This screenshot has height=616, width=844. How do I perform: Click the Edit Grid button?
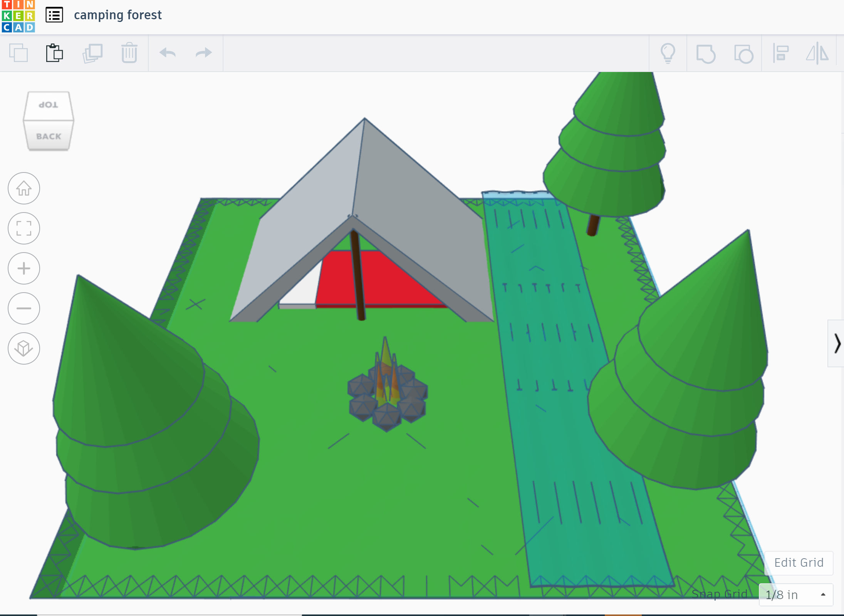pyautogui.click(x=798, y=562)
